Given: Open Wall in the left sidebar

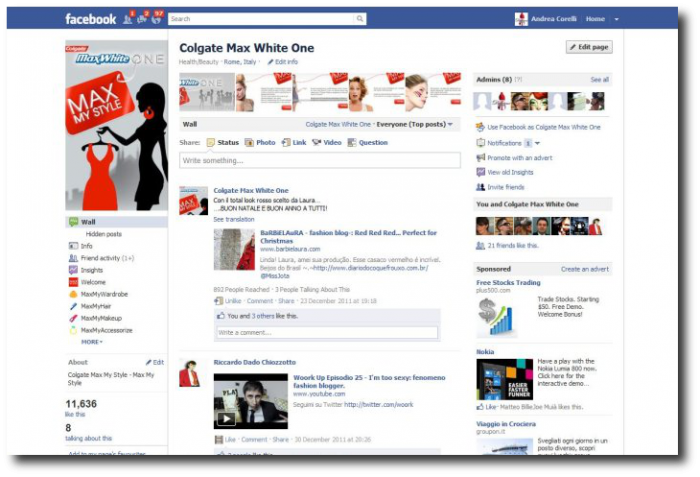Looking at the screenshot, I should (117, 222).
